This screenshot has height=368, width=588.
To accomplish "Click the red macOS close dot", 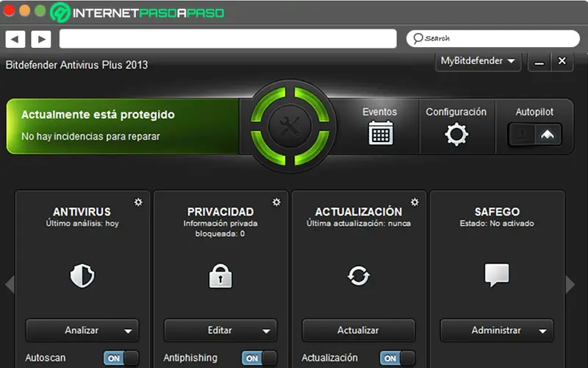I will [x=8, y=10].
